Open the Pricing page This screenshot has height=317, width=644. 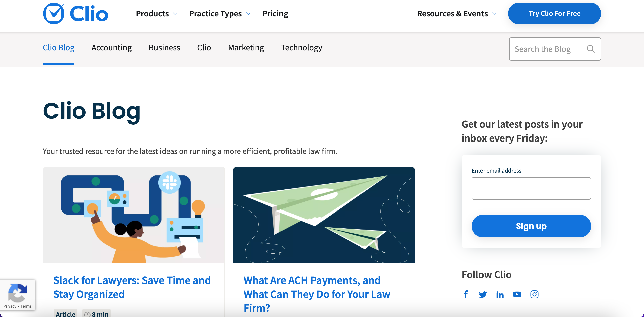tap(275, 14)
